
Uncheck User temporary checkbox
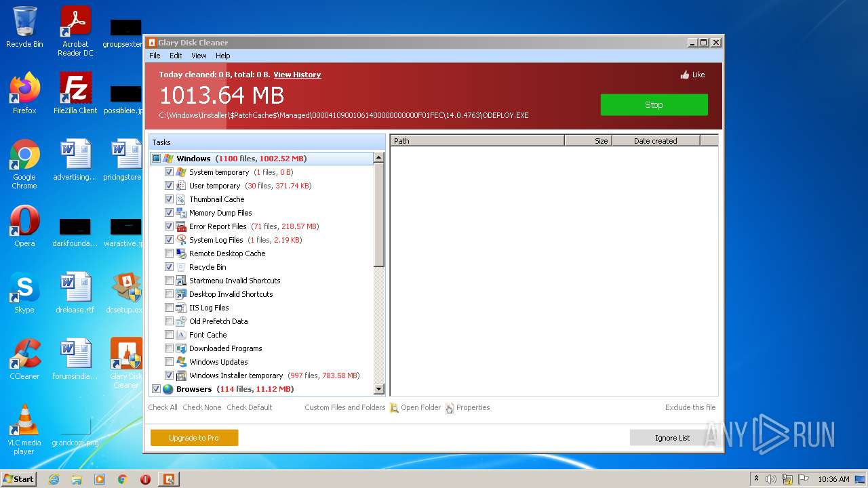pyautogui.click(x=170, y=186)
